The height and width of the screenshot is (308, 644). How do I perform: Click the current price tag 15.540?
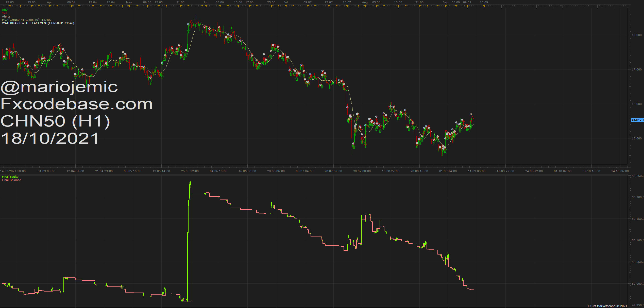(637, 120)
